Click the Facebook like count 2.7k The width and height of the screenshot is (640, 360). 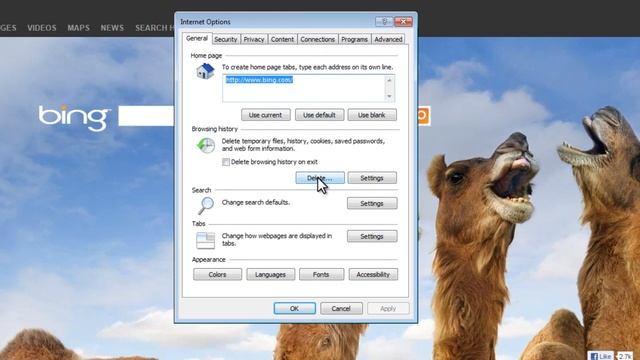pyautogui.click(x=624, y=356)
